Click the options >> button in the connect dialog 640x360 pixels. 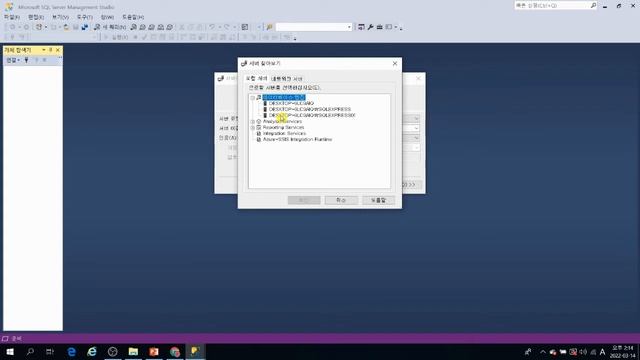[411, 185]
